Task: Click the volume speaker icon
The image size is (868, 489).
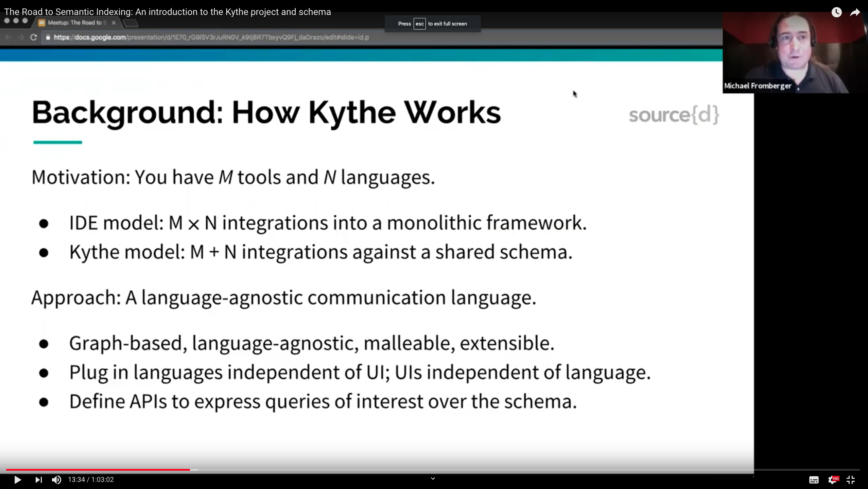Action: 56,479
